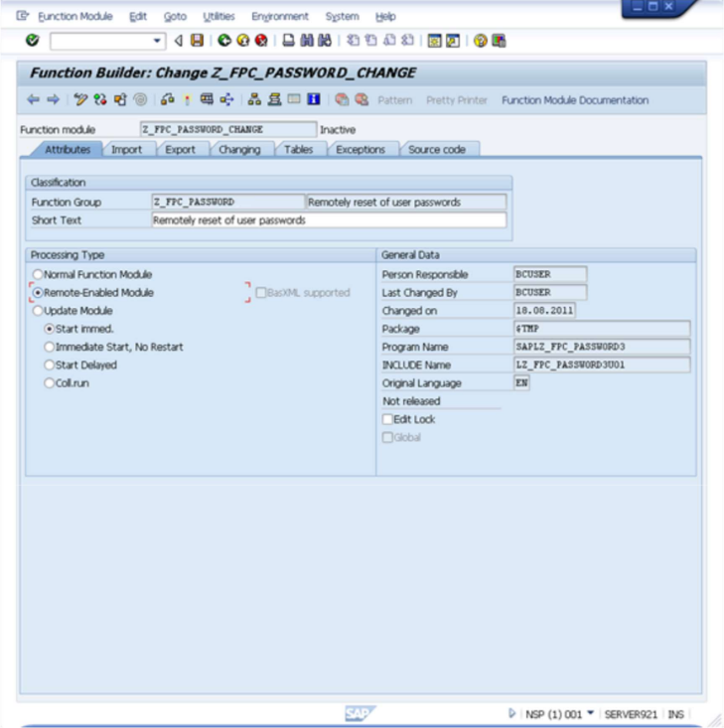Expand status bar with triangle arrow

512,714
